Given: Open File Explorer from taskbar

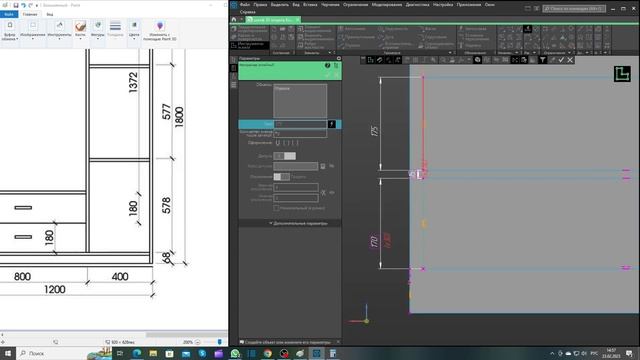Looking at the screenshot, I should [153, 353].
